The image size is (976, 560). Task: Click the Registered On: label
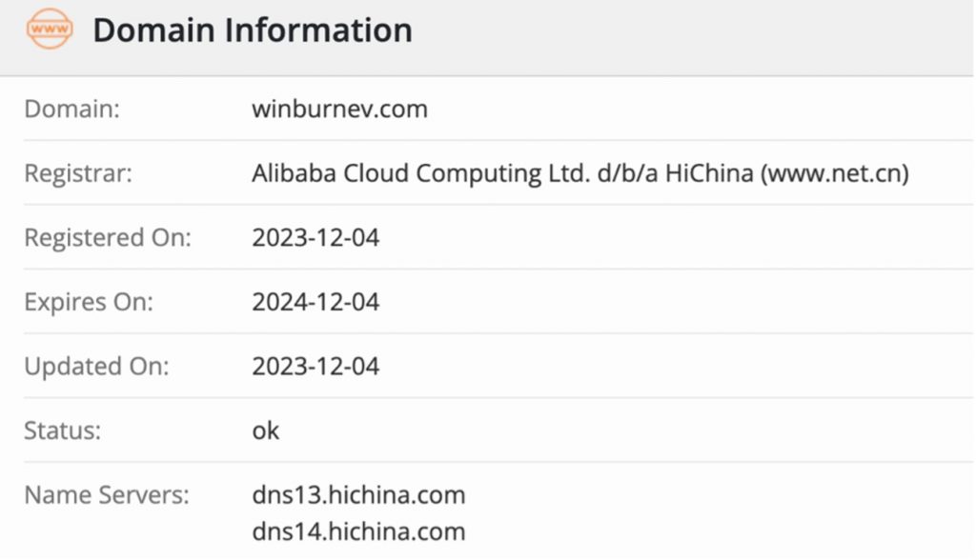pyautogui.click(x=107, y=238)
